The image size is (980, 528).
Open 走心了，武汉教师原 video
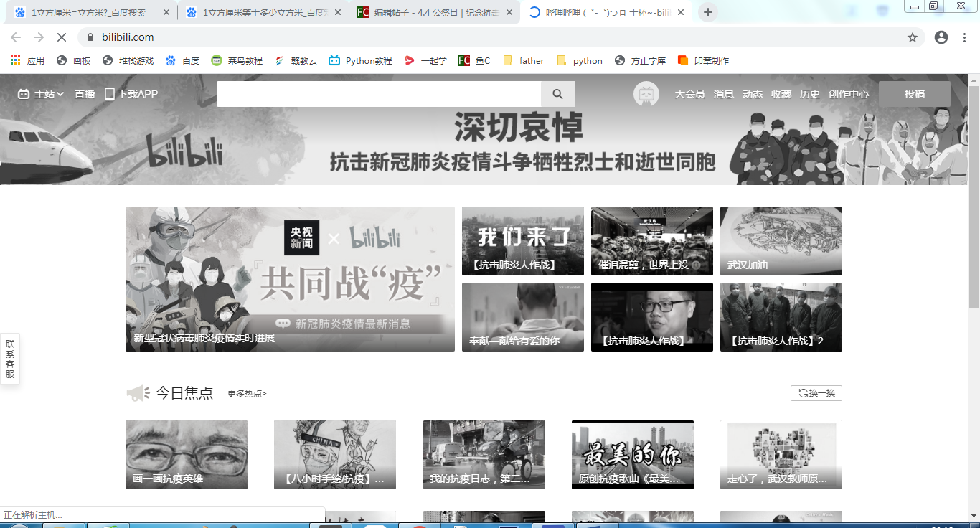point(781,455)
